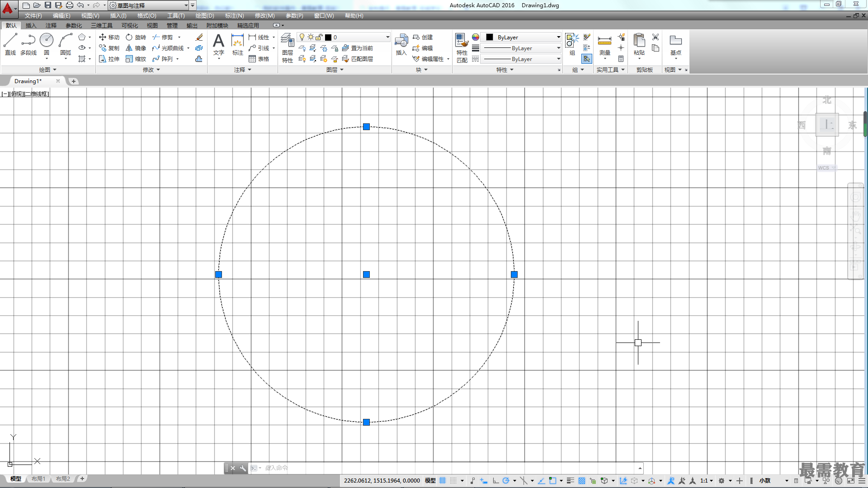Click 编辑属性 block button
Viewport: 868px width, 488px height.
(x=428, y=59)
